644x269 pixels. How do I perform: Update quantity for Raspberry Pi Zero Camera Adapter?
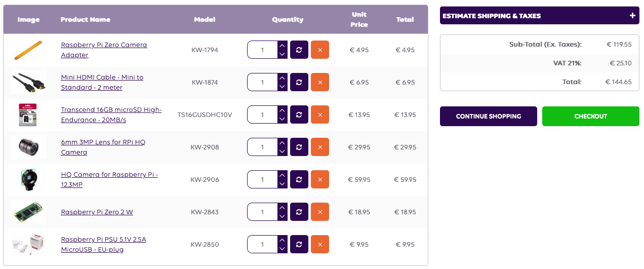[x=299, y=50]
